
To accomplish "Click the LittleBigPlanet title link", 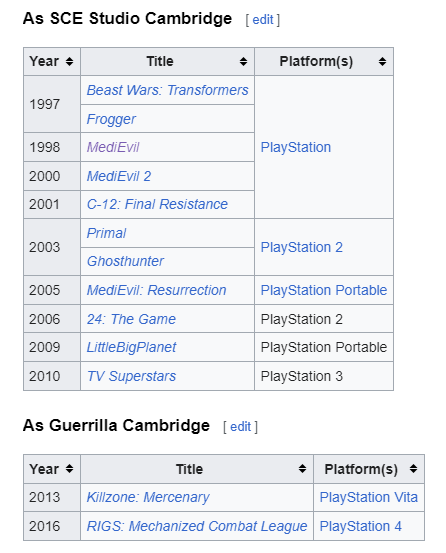I will pyautogui.click(x=131, y=347).
